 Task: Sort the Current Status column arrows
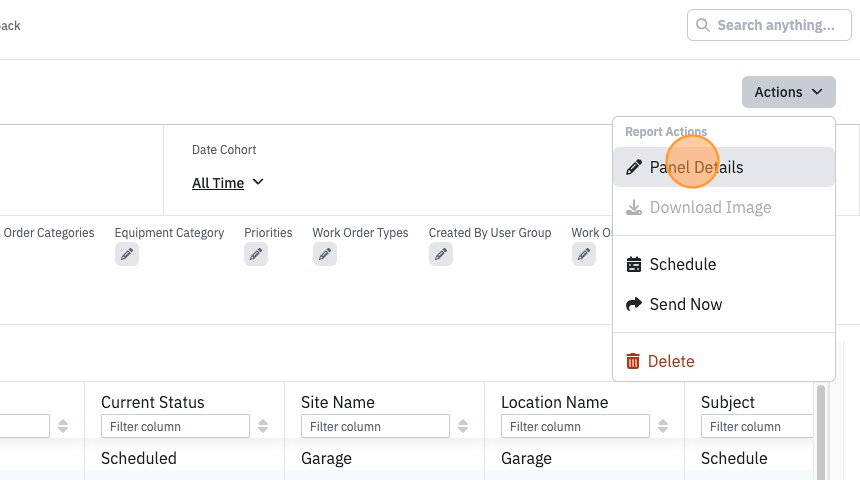pyautogui.click(x=263, y=426)
